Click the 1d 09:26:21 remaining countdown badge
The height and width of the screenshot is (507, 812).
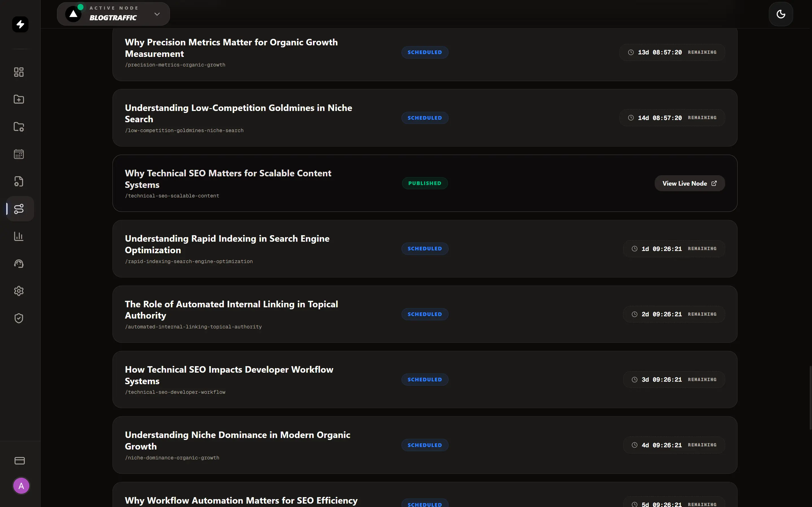[x=674, y=249]
